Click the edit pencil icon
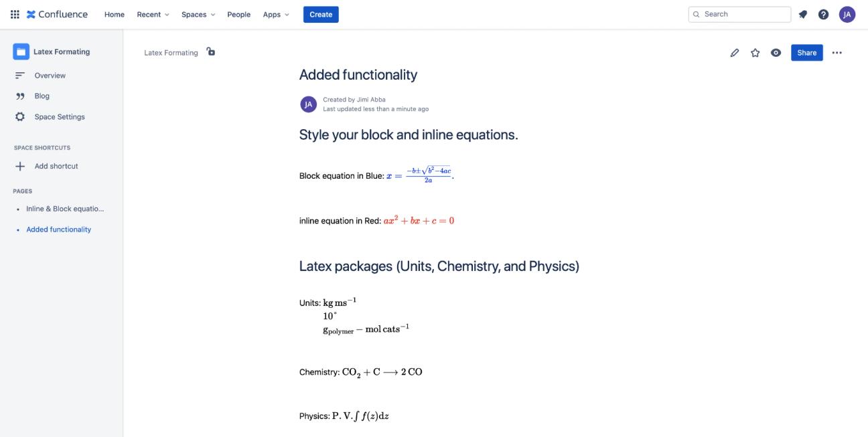Screen dimensions: 868x437 [735, 52]
